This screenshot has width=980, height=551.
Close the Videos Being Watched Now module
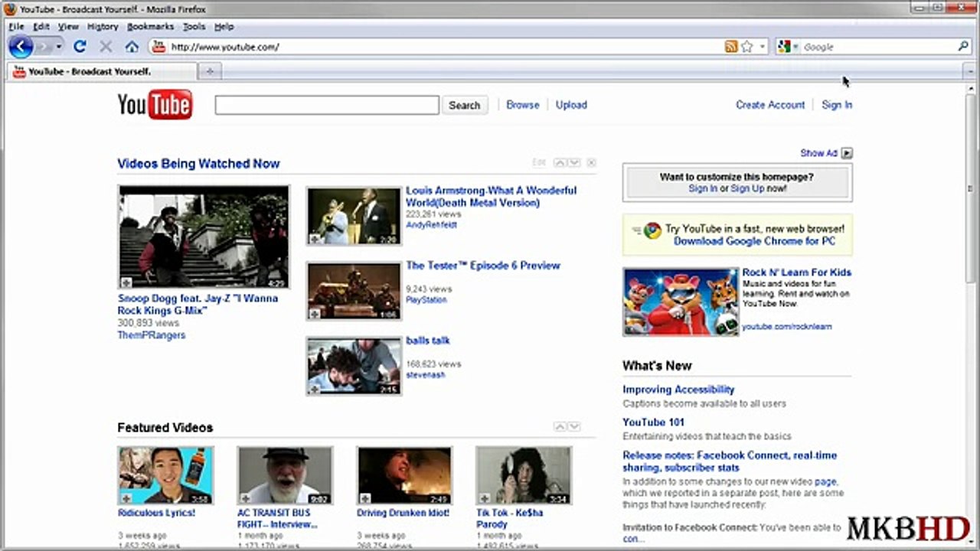591,163
